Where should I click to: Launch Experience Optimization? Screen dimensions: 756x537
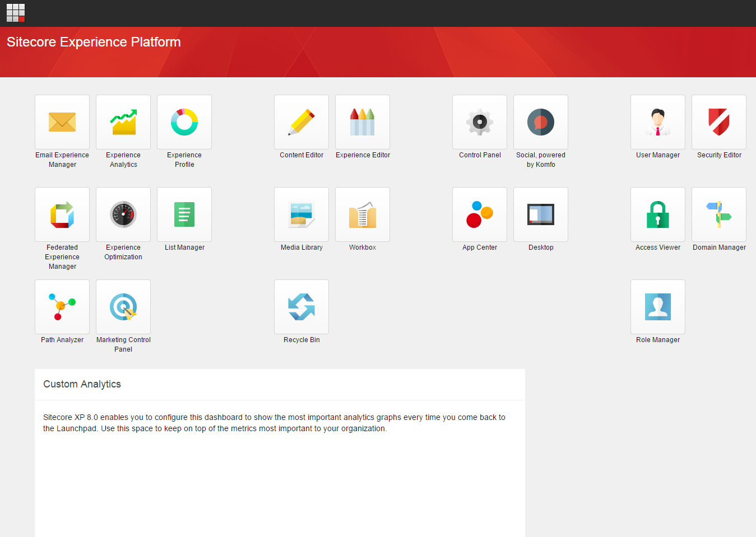coord(123,214)
